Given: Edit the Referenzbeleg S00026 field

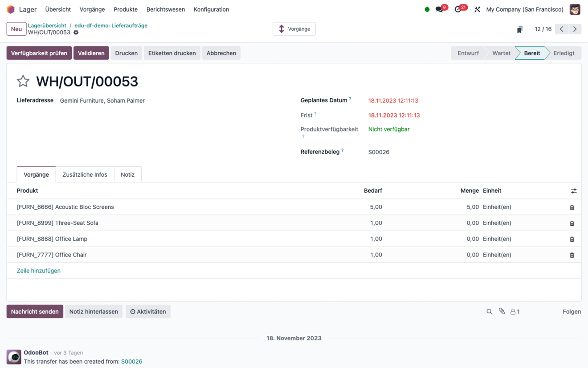Looking at the screenshot, I should click(x=379, y=152).
